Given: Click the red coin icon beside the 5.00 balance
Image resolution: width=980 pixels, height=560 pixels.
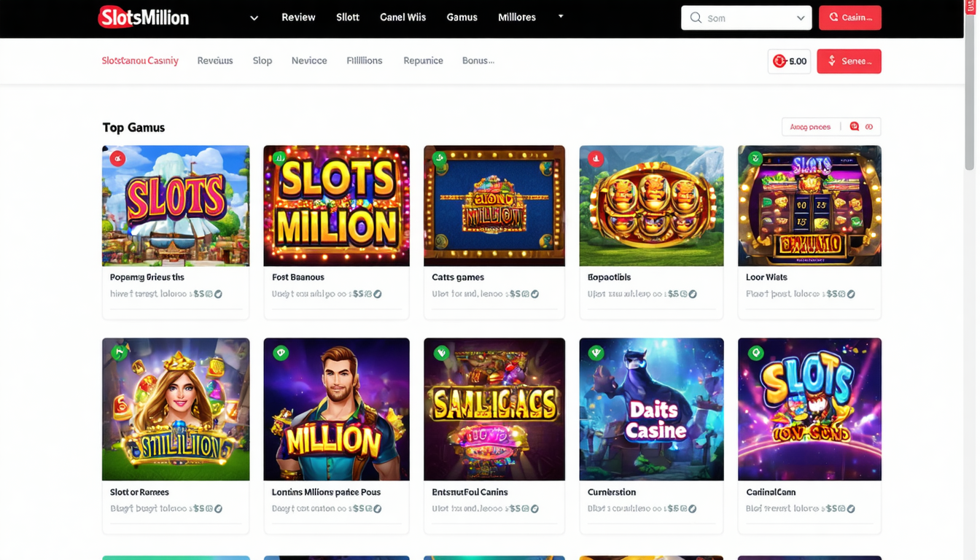Looking at the screenshot, I should click(779, 61).
